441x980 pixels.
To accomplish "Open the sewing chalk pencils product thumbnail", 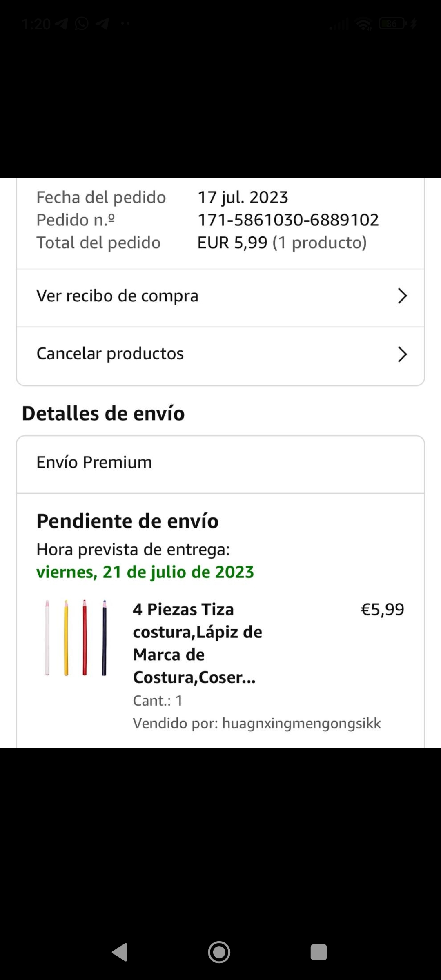I will (76, 637).
